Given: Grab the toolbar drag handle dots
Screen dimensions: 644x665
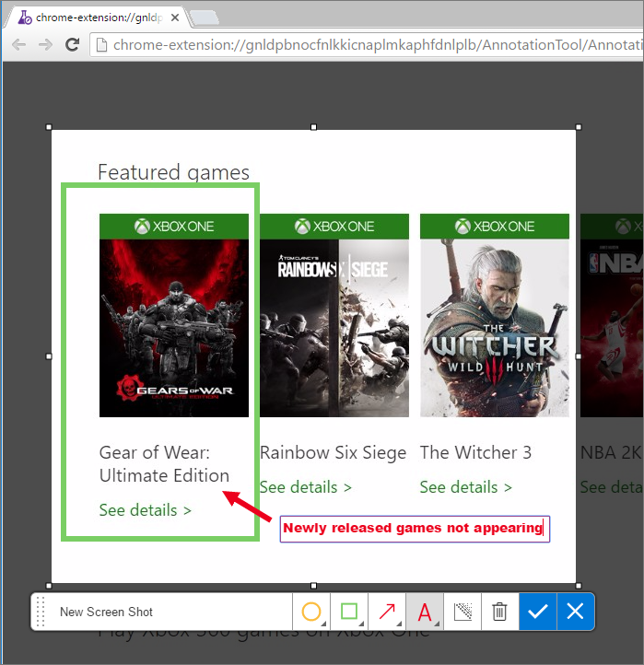Looking at the screenshot, I should point(41,612).
